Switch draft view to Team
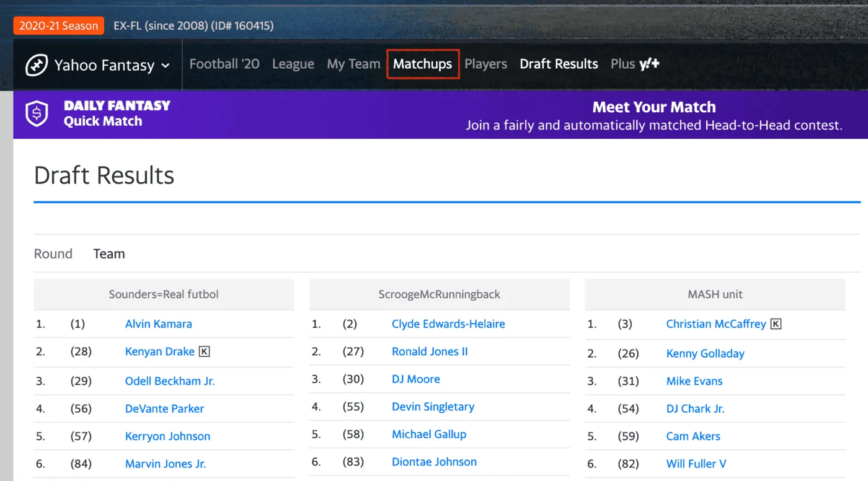Image resolution: width=868 pixels, height=481 pixels. pyautogui.click(x=109, y=254)
